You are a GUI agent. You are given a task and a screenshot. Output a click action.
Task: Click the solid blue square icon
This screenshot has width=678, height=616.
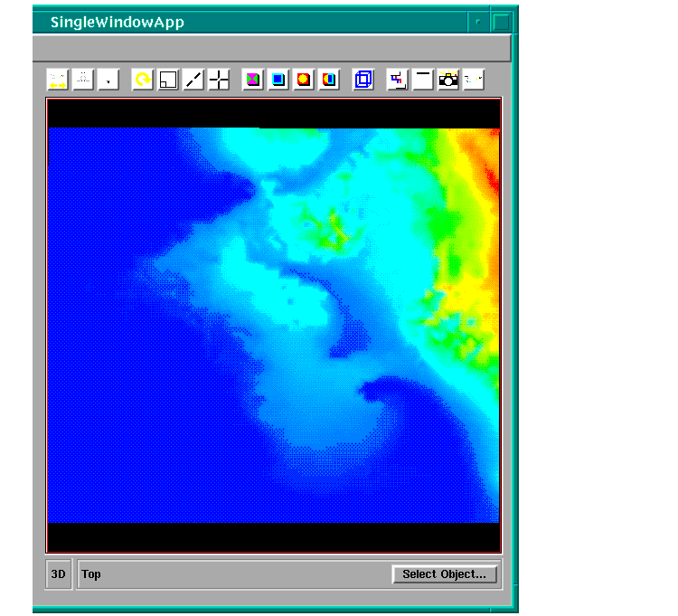click(x=278, y=80)
